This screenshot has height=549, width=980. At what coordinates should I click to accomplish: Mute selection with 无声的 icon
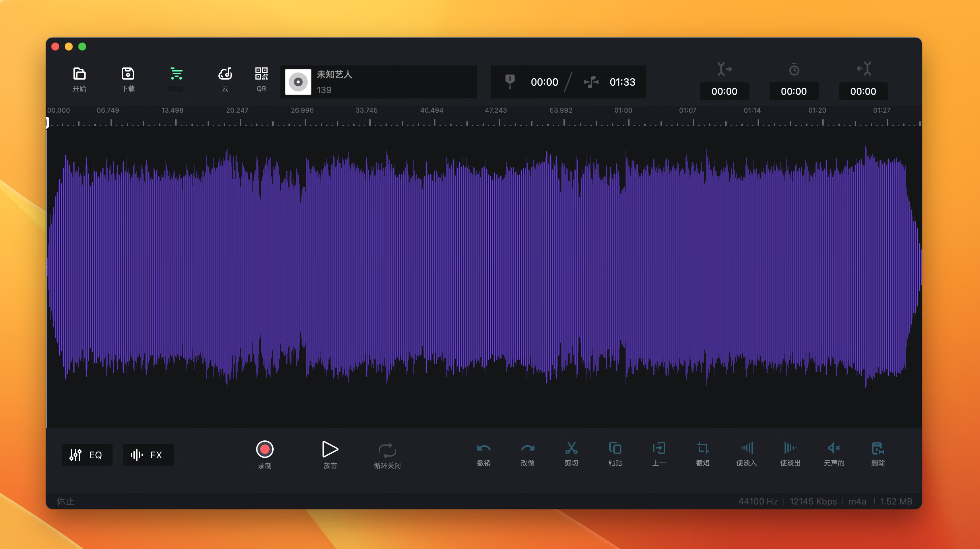(833, 449)
